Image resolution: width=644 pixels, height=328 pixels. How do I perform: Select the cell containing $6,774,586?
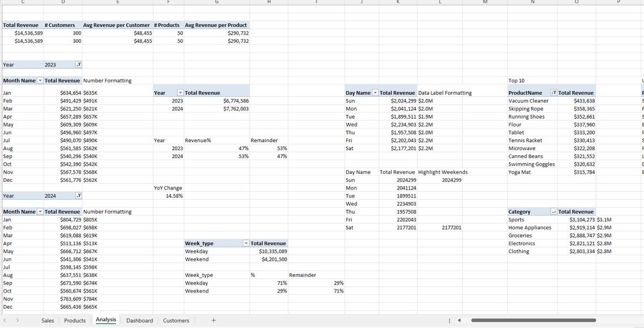click(217, 101)
